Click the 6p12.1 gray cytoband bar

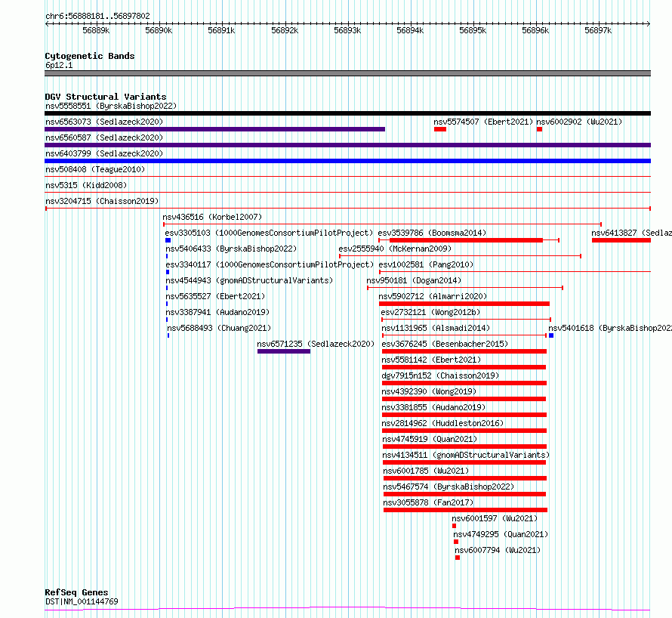point(347,73)
